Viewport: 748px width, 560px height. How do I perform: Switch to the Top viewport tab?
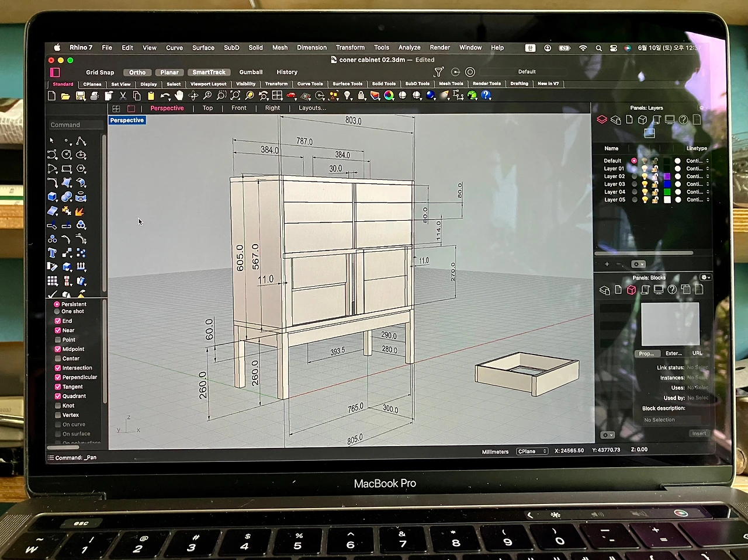pos(207,108)
